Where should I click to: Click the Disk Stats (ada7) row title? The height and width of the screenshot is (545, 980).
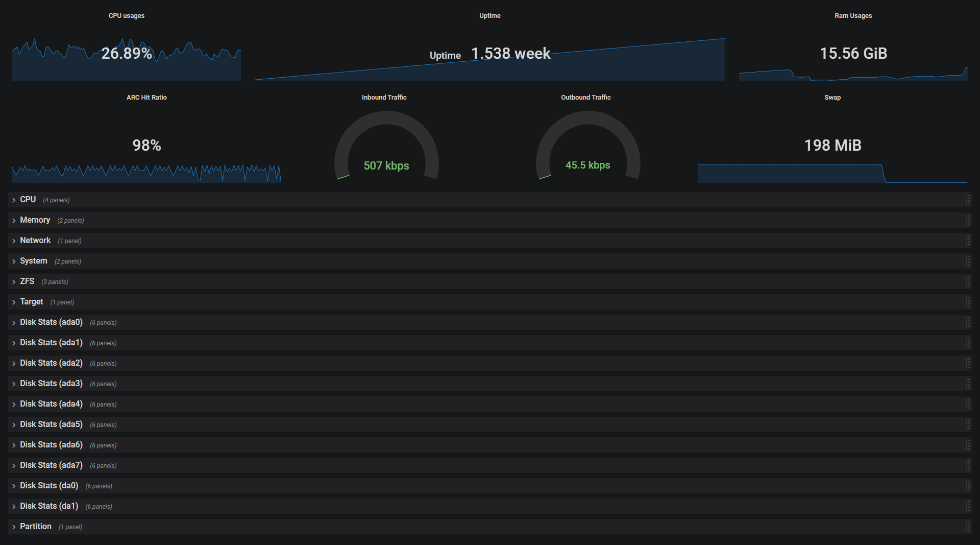pos(51,465)
